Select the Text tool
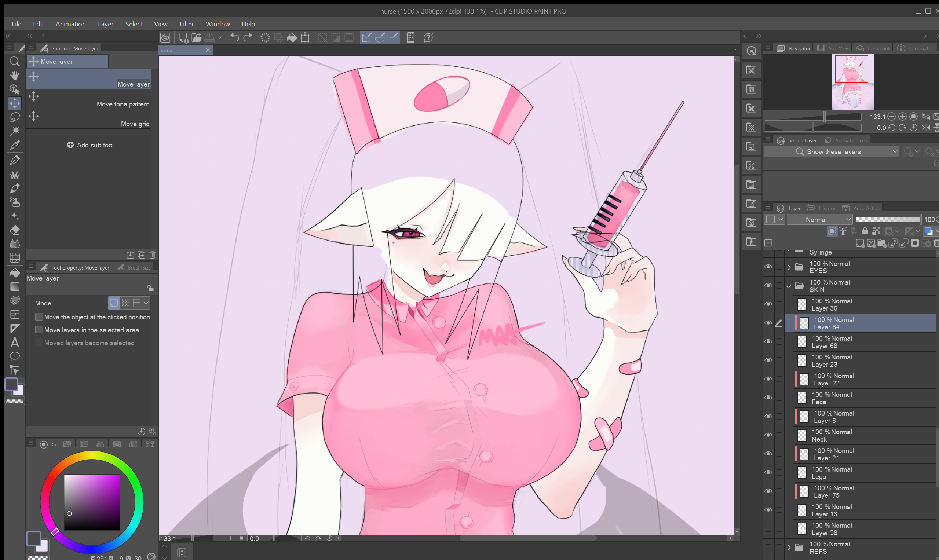The image size is (939, 560). click(x=14, y=343)
